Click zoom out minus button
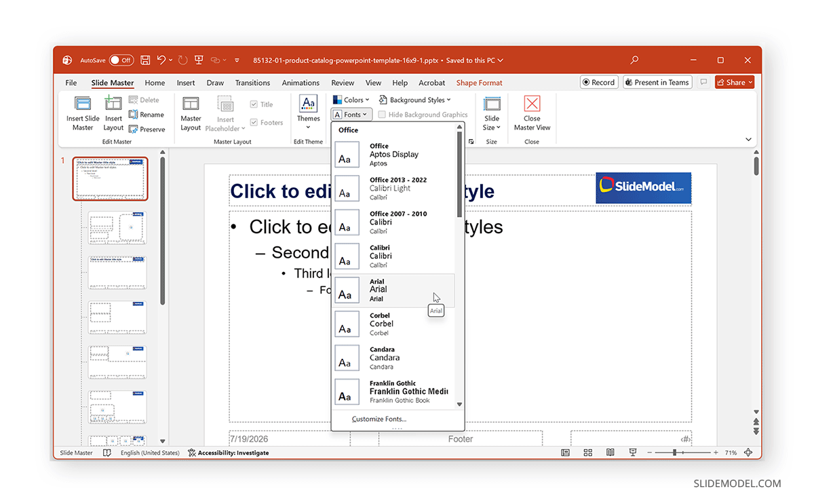814x504 pixels. coord(648,452)
